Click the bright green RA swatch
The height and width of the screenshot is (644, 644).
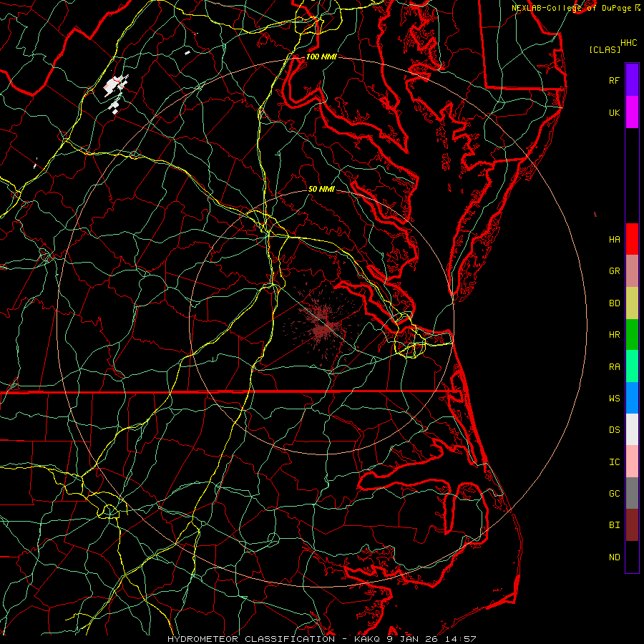point(632,366)
